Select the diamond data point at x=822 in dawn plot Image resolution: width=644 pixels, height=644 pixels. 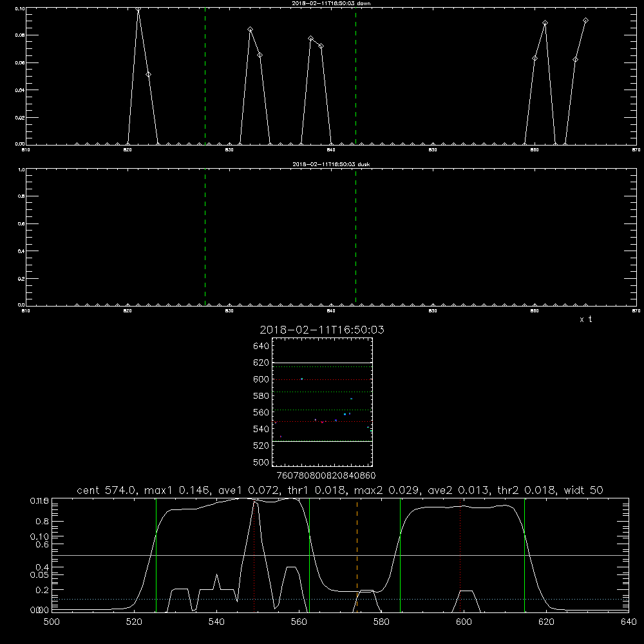pyautogui.click(x=148, y=74)
